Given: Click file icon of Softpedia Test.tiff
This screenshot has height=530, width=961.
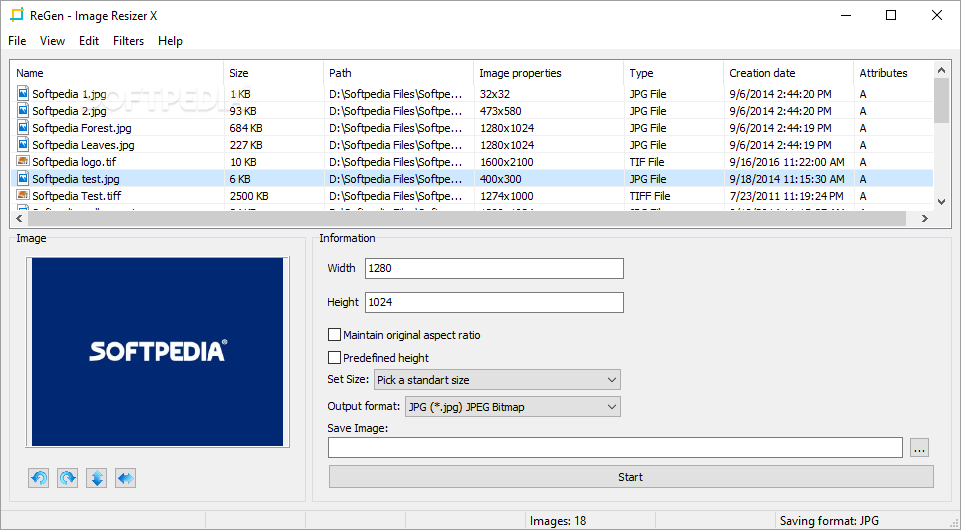Looking at the screenshot, I should click(x=23, y=195).
